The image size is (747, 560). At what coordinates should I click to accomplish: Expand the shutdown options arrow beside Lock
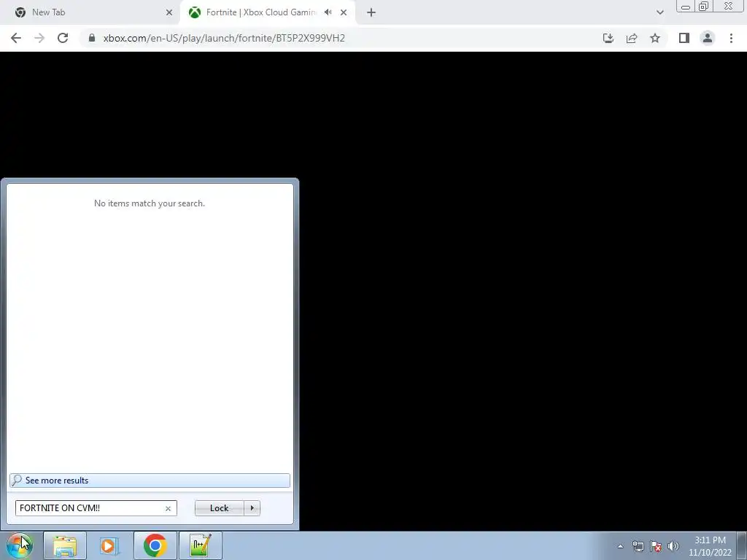point(252,508)
